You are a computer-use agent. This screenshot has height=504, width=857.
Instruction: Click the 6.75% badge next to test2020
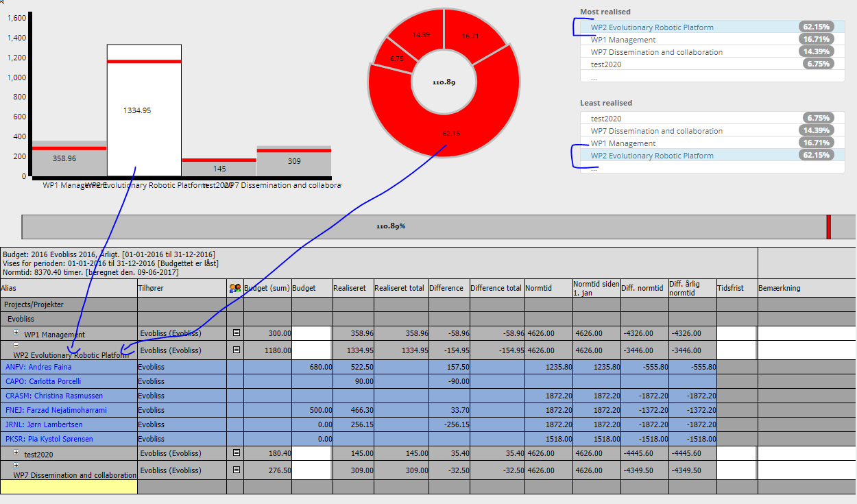[x=819, y=63]
